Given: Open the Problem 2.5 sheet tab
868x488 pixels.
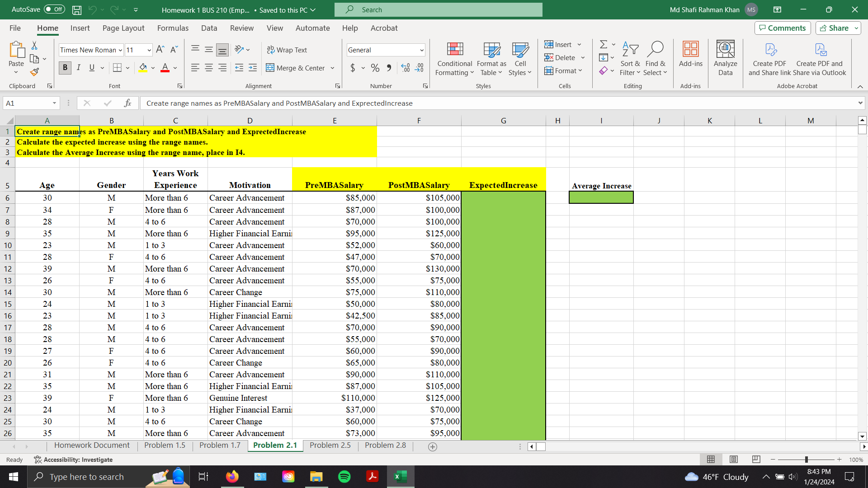Looking at the screenshot, I should 330,445.
